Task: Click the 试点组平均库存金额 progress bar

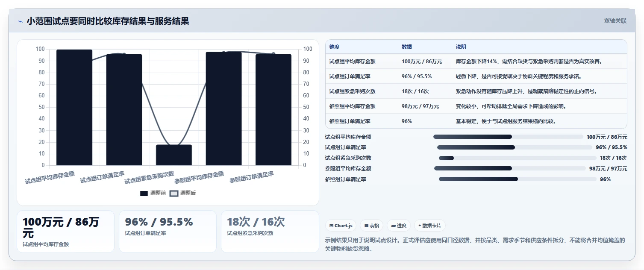Action: pos(508,137)
